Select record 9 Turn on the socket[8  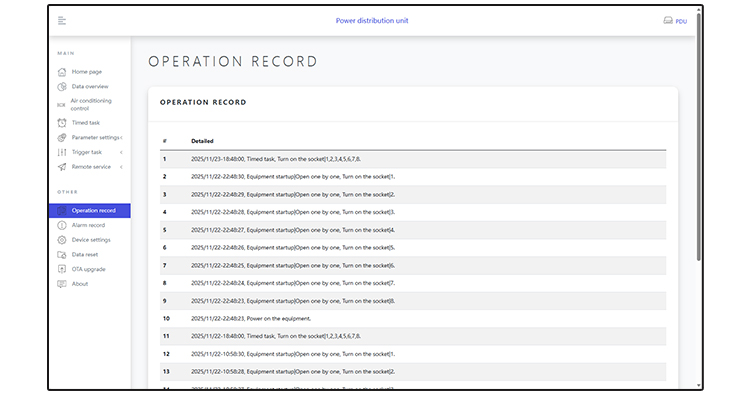[x=413, y=301]
